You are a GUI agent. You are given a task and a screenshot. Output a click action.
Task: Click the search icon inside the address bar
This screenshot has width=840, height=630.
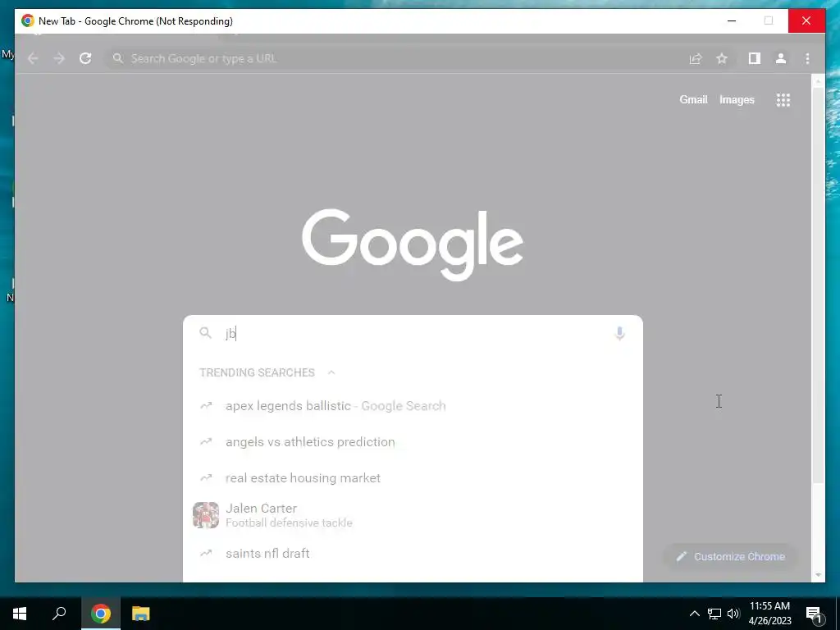tap(118, 58)
